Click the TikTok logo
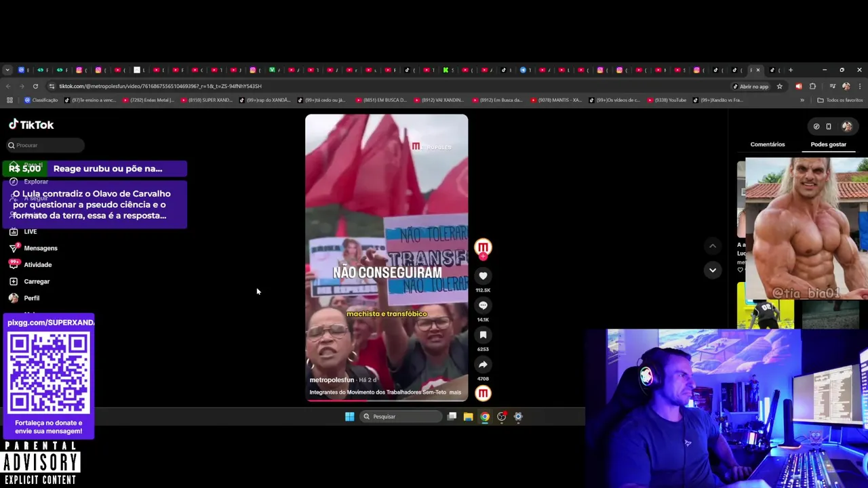Viewport: 868px width, 488px height. click(31, 125)
